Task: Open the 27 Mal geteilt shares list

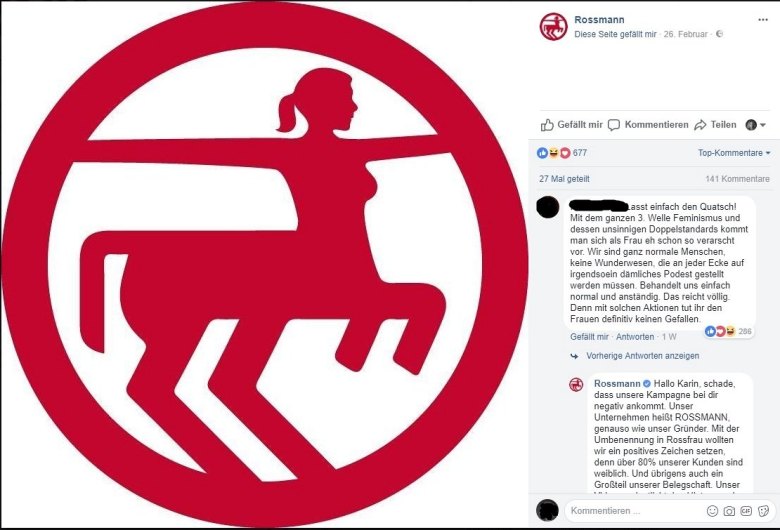Action: click(564, 179)
